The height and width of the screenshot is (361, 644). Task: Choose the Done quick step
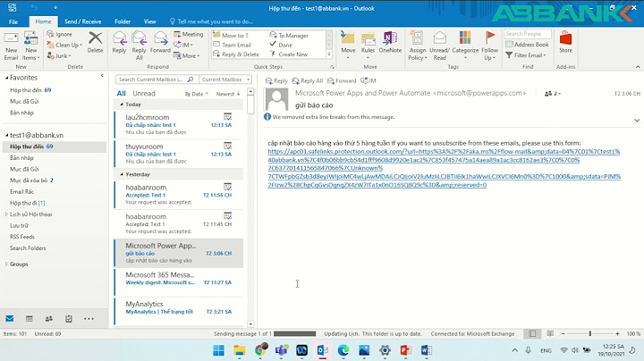point(281,45)
